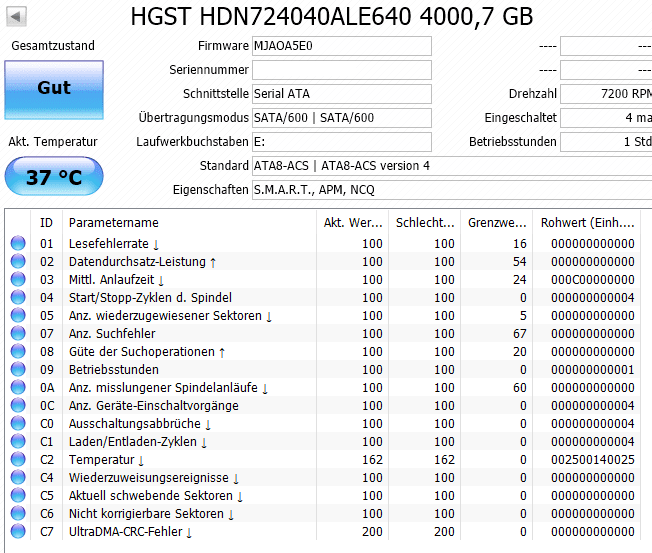This screenshot has height=553, width=652.
Task: Click the Betriebsstunden field showing 1 Std
Action: coord(606,142)
